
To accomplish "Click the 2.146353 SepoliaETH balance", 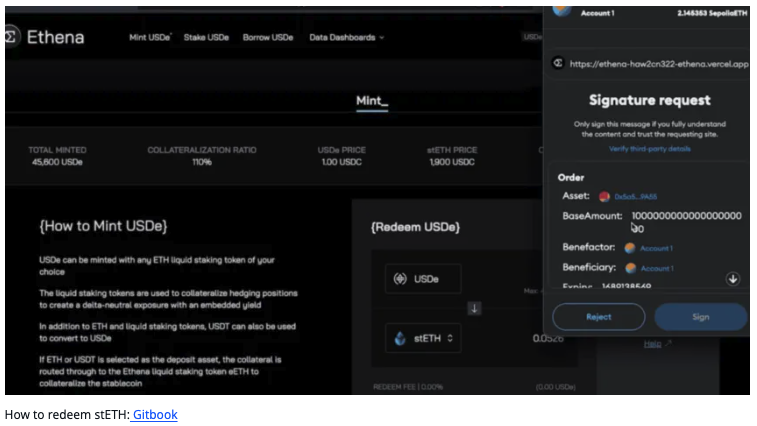I will 712,13.
